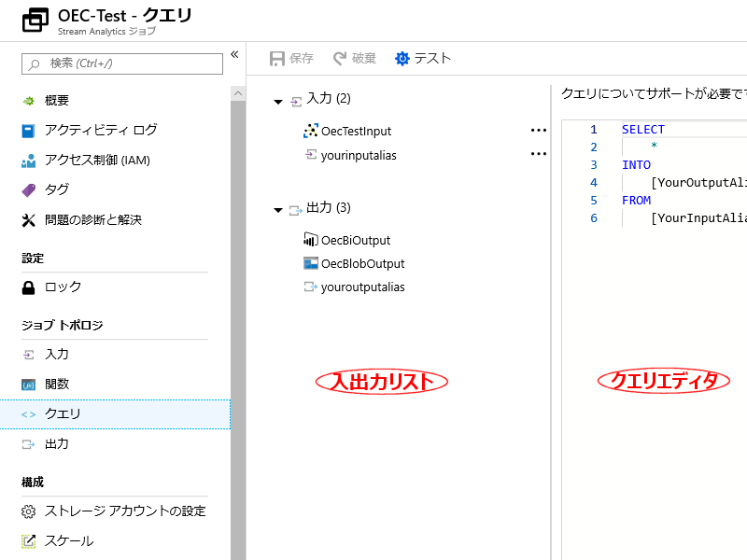Click the ロック padlock icon

tap(29, 287)
